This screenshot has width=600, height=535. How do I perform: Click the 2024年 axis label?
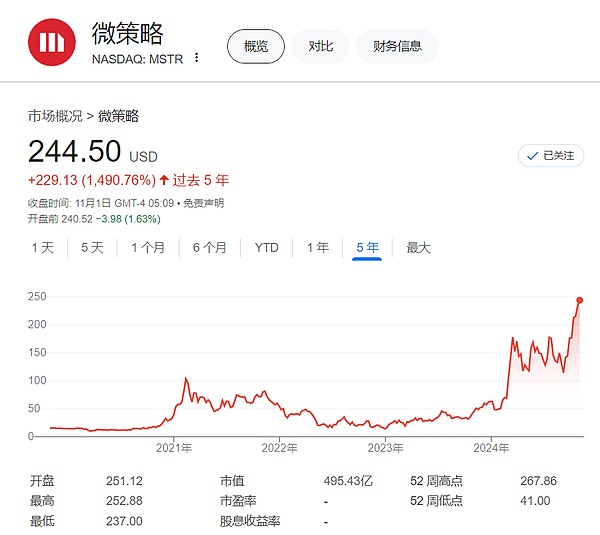(x=491, y=448)
